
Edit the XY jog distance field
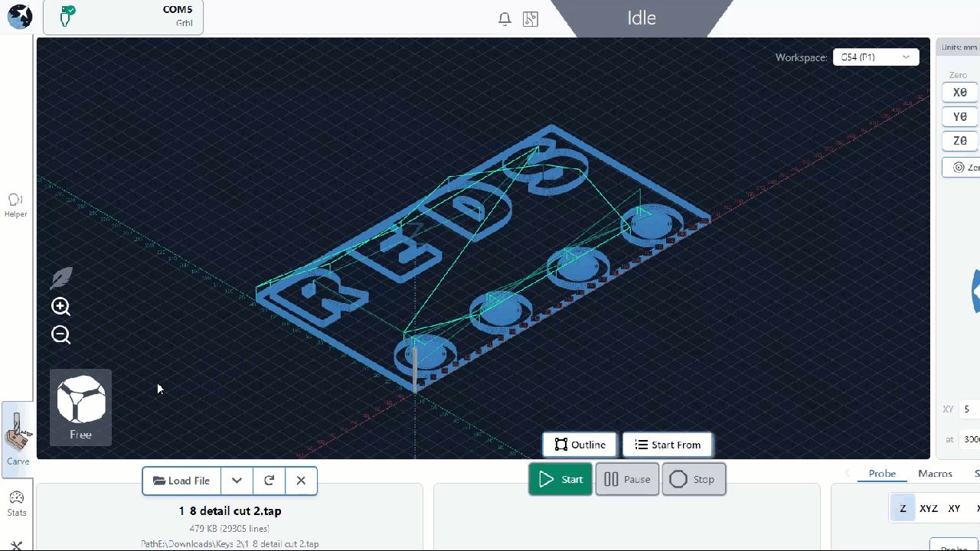pos(970,409)
